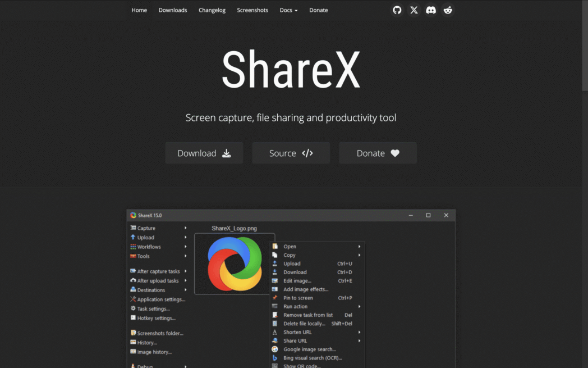
Task: Expand the Destinations submenu arrow
Action: pos(186,290)
